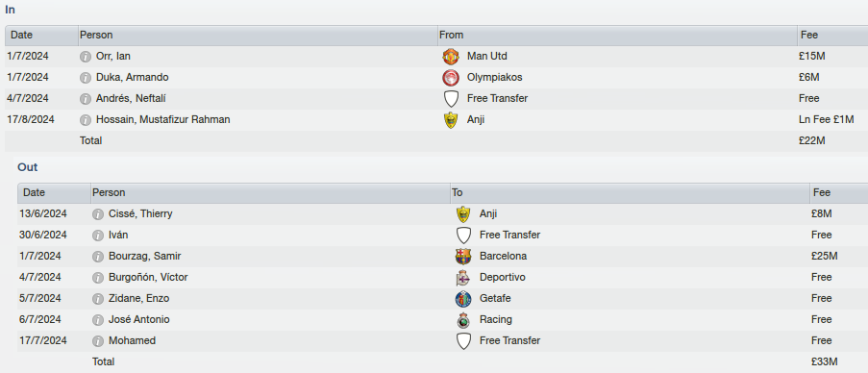Select the Racing club badge
868x373 pixels.
[463, 320]
